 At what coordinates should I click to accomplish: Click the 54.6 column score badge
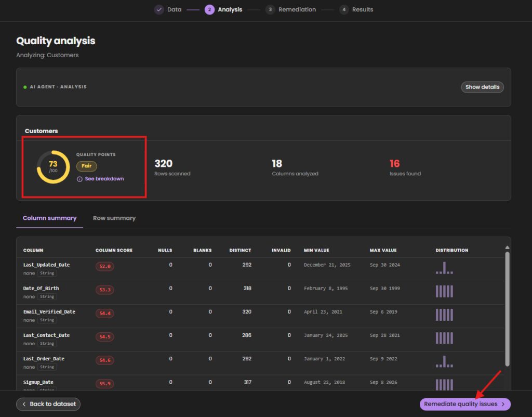105,360
